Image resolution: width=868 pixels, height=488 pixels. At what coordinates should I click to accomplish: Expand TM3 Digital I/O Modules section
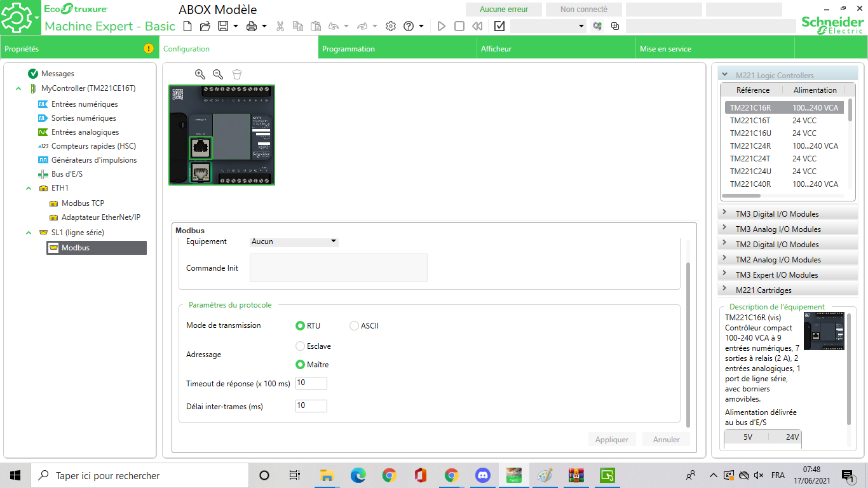725,214
